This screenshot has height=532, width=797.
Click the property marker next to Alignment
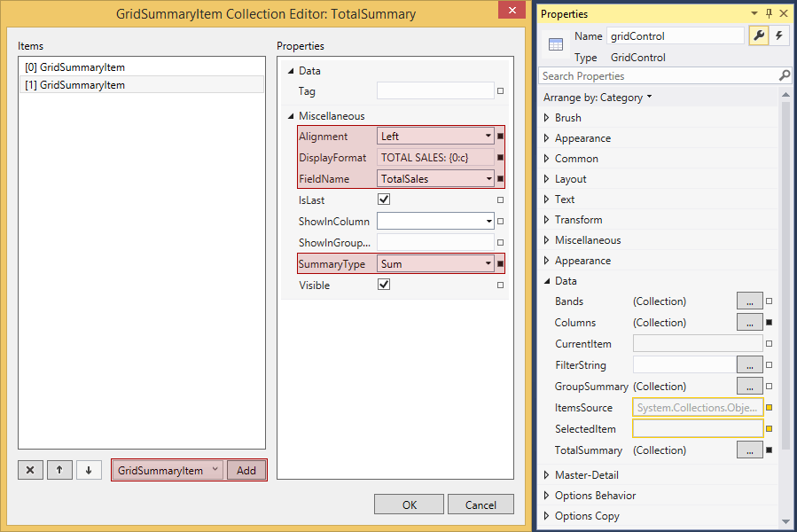pyautogui.click(x=501, y=137)
